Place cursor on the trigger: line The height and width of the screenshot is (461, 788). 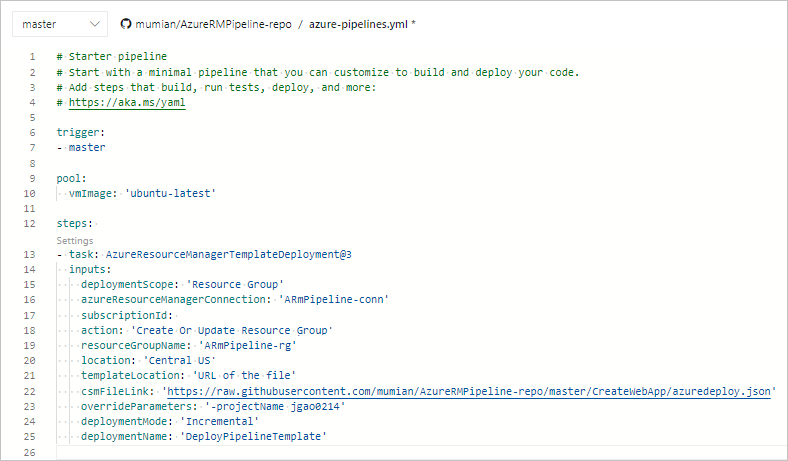point(81,131)
